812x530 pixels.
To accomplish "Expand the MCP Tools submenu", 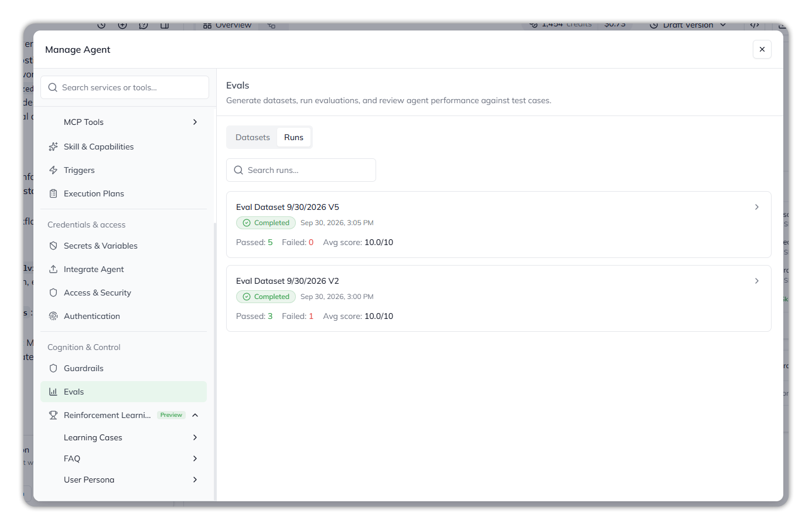I will [195, 122].
